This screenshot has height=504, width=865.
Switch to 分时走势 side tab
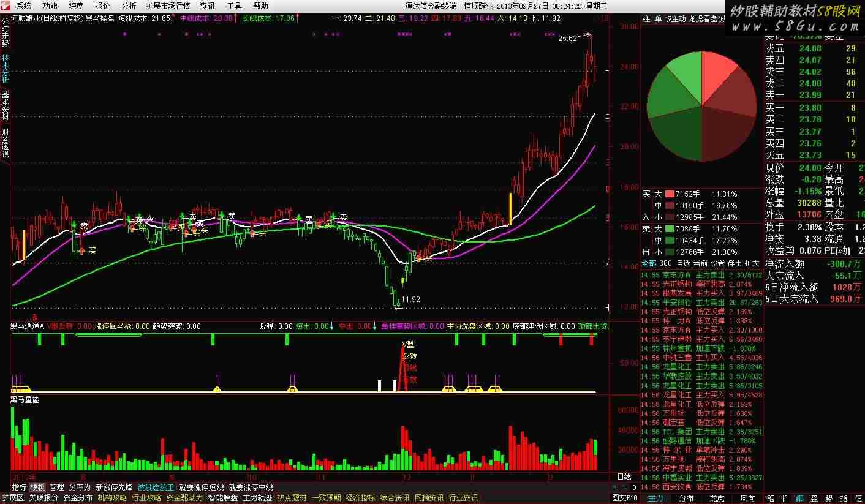click(x=5, y=32)
